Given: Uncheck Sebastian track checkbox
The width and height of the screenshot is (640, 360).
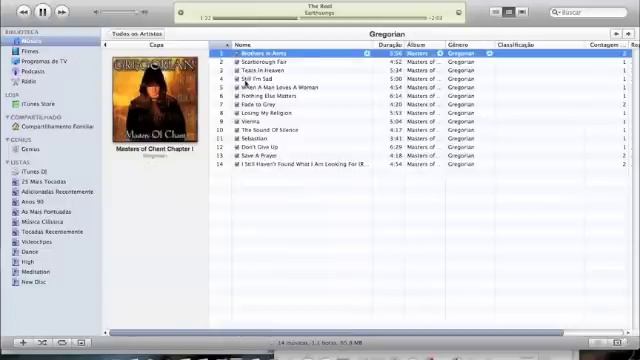Looking at the screenshot, I should [x=237, y=139].
